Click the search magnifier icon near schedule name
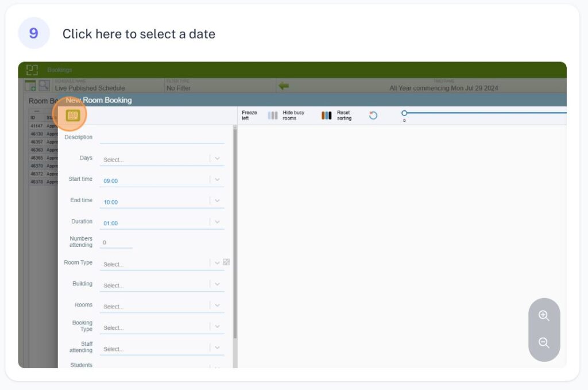 point(44,86)
